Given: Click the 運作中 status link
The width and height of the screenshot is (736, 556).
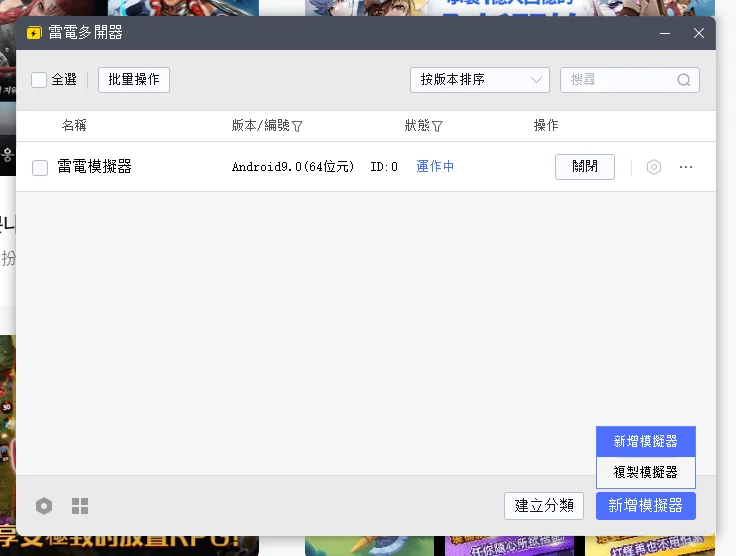Looking at the screenshot, I should [x=435, y=167].
